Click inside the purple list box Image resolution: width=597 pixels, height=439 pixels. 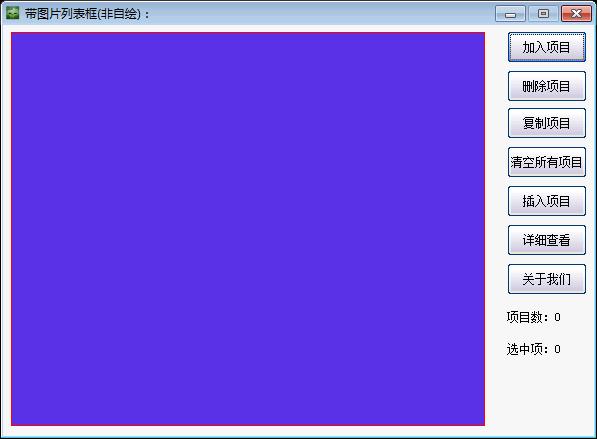point(248,229)
